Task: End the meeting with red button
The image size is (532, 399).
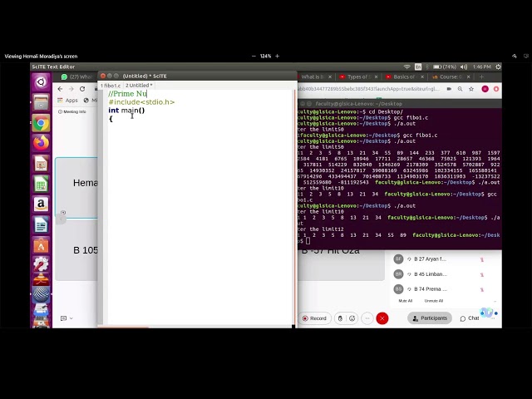Action: click(x=382, y=318)
